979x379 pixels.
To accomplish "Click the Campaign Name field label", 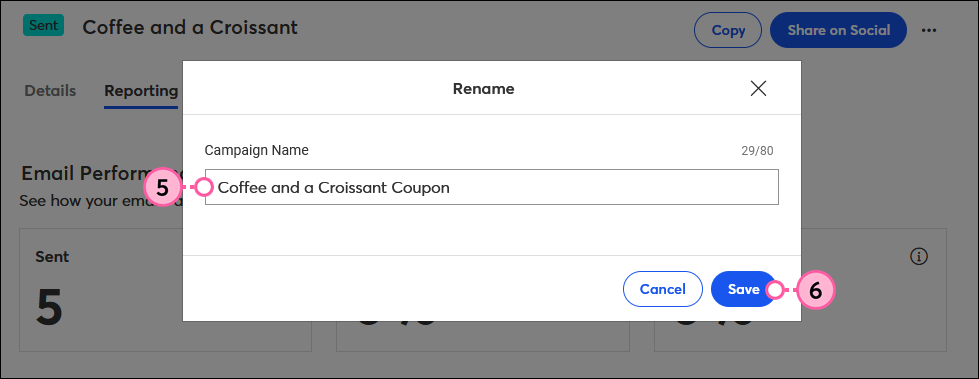I will 257,150.
